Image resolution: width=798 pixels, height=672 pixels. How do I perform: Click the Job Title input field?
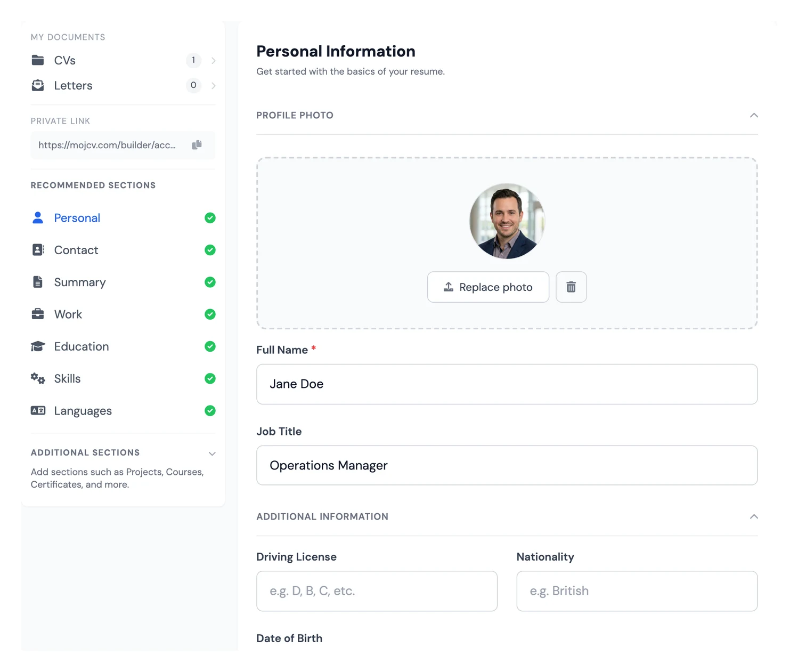pyautogui.click(x=507, y=465)
